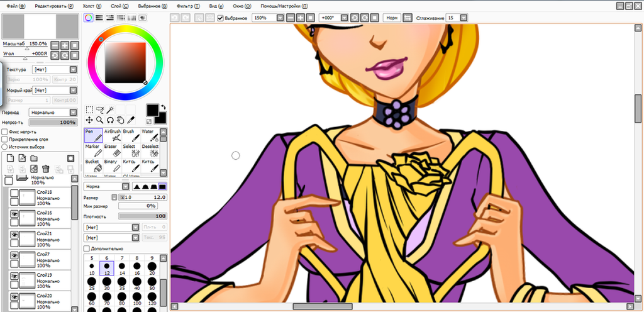Show the RGB slider panel
644x312 pixels.
tap(99, 18)
